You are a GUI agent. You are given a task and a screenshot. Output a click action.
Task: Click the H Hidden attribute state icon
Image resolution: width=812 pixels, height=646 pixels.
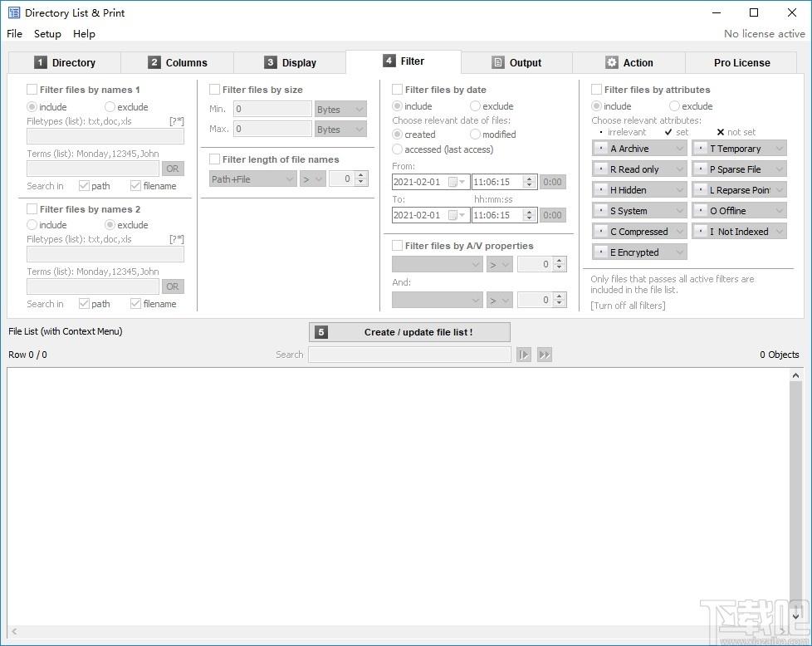[600, 189]
